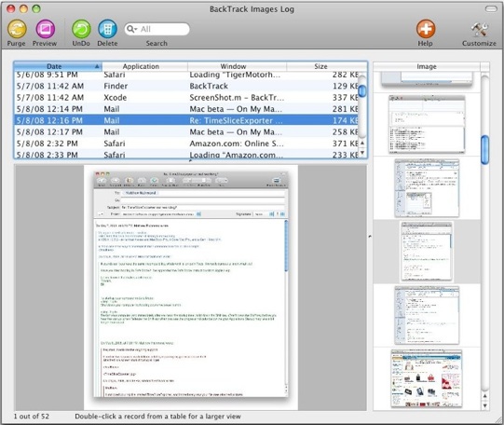This screenshot has height=425, width=504.
Task: Select the Amazon.com: Online S... Safari row
Action: (x=186, y=144)
